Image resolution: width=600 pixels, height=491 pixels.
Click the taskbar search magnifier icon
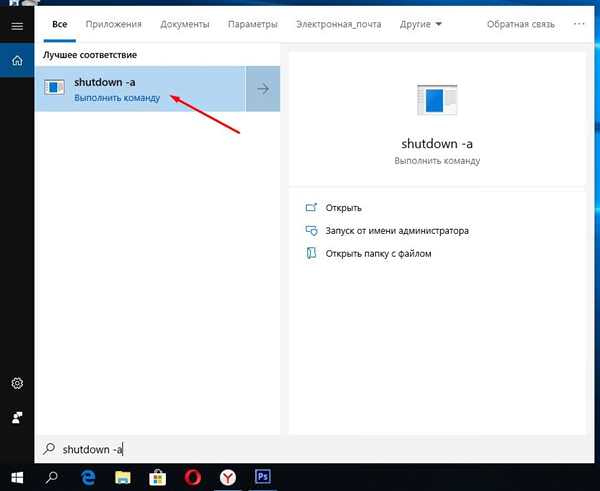(x=51, y=477)
